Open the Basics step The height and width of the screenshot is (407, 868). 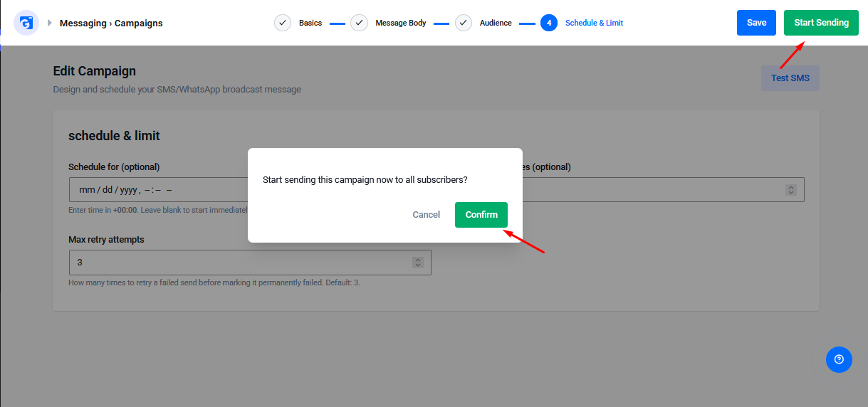pos(310,23)
